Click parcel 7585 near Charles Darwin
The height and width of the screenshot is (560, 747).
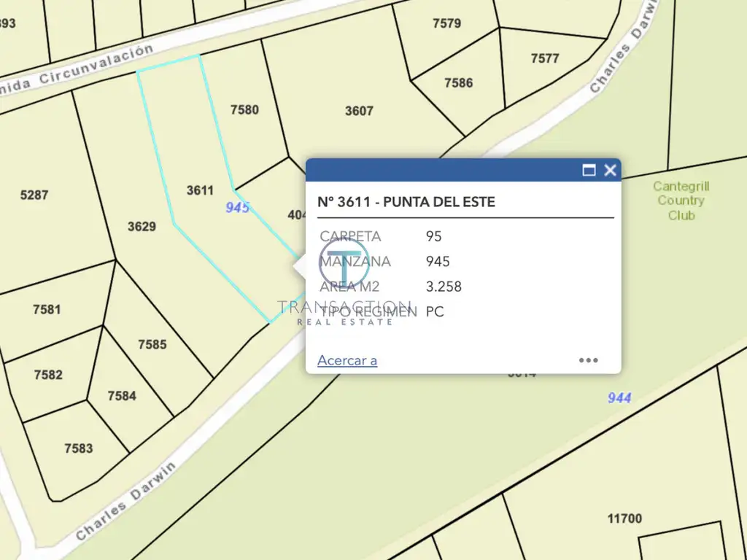(x=152, y=345)
